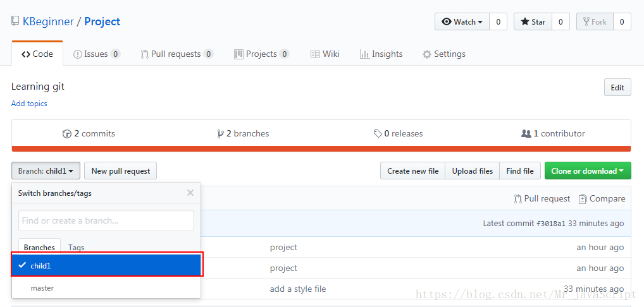The width and height of the screenshot is (644, 307).
Task: Click the "33 minutes ago" timestamp of add a style file
Action: click(594, 289)
